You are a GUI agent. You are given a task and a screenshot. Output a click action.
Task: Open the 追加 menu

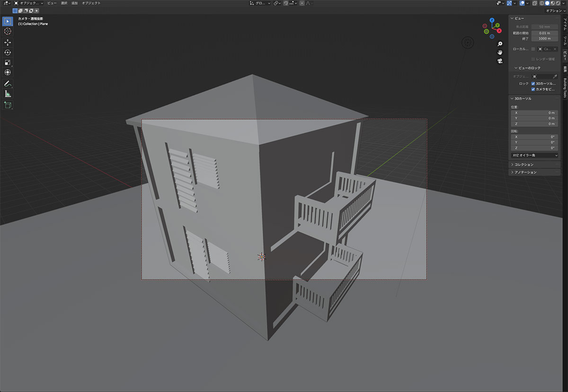[74, 3]
